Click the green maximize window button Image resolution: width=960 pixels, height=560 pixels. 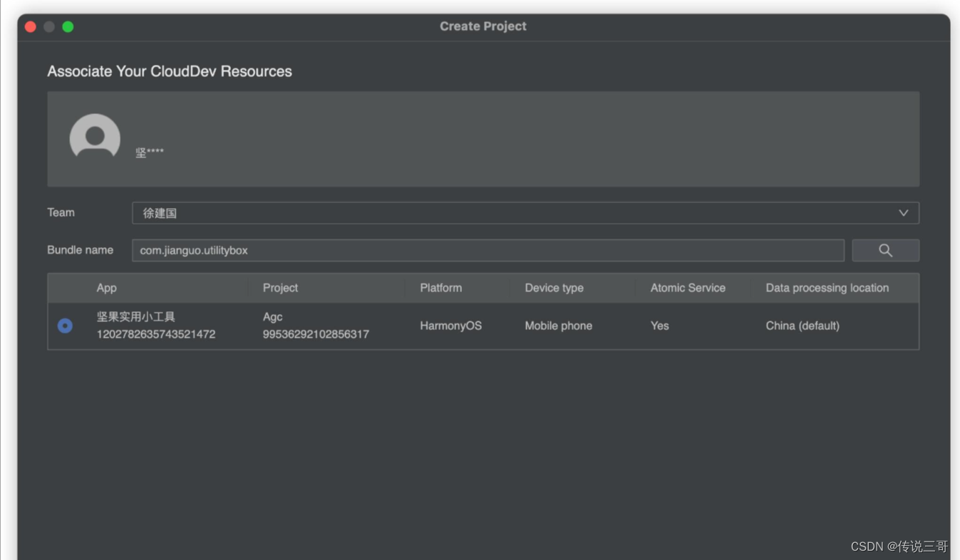[68, 26]
